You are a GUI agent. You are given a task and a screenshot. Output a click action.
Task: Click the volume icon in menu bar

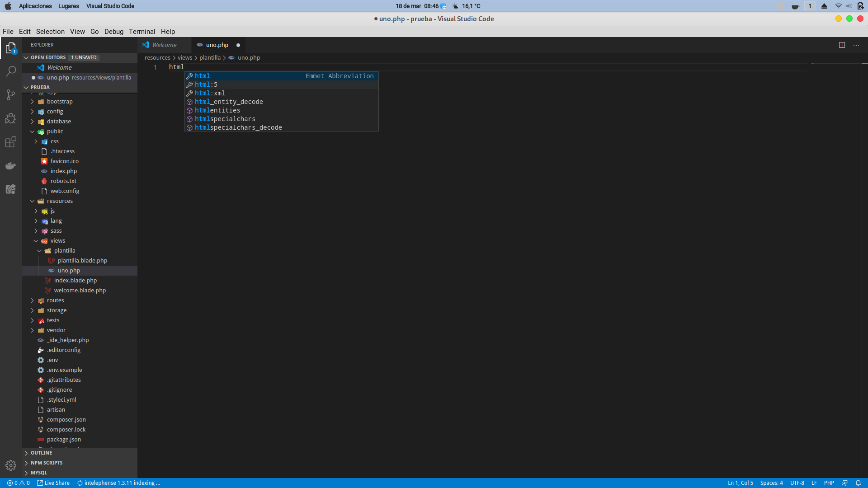(849, 6)
